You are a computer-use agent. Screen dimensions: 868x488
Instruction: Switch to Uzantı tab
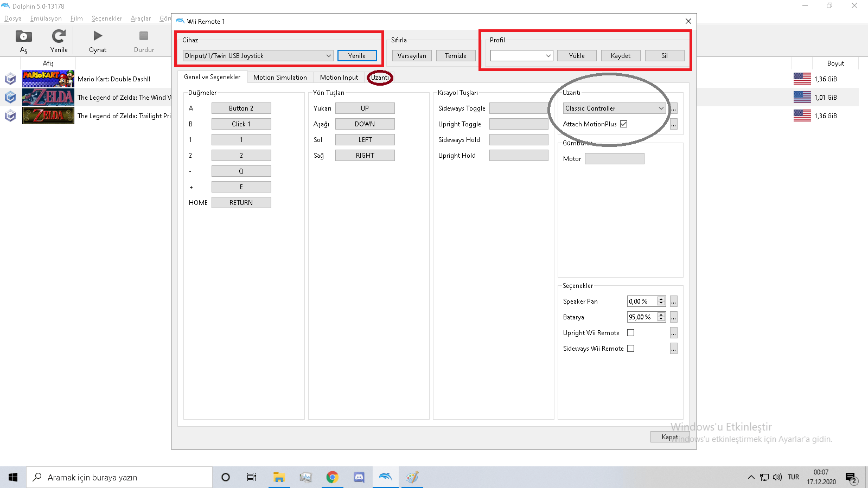click(380, 78)
